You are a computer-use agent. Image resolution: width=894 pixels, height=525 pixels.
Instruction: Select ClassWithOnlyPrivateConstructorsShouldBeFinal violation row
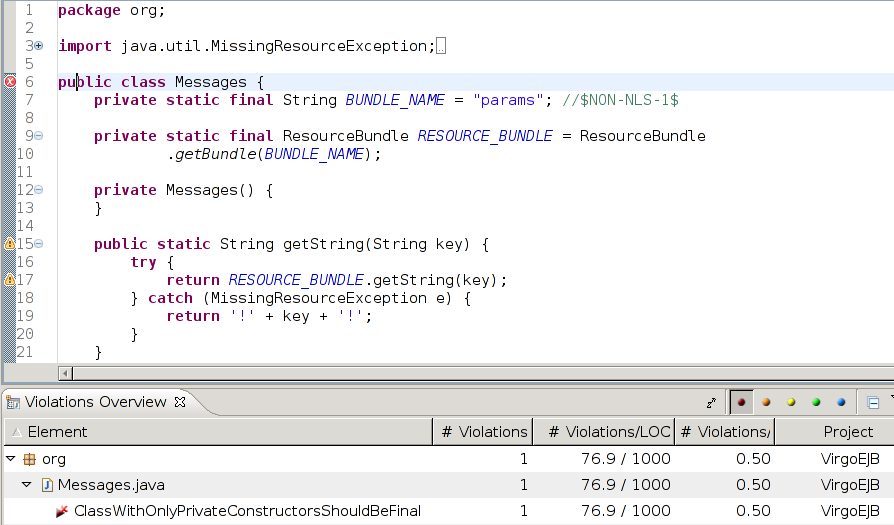click(247, 511)
